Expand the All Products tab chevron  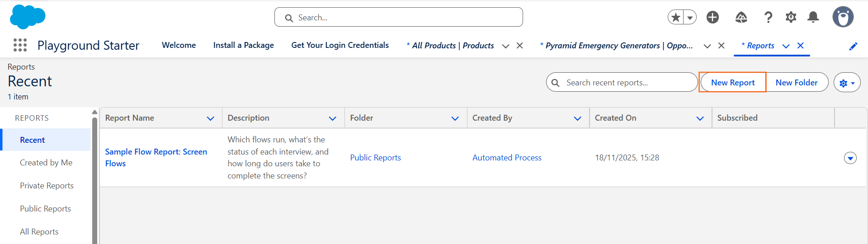click(x=506, y=46)
